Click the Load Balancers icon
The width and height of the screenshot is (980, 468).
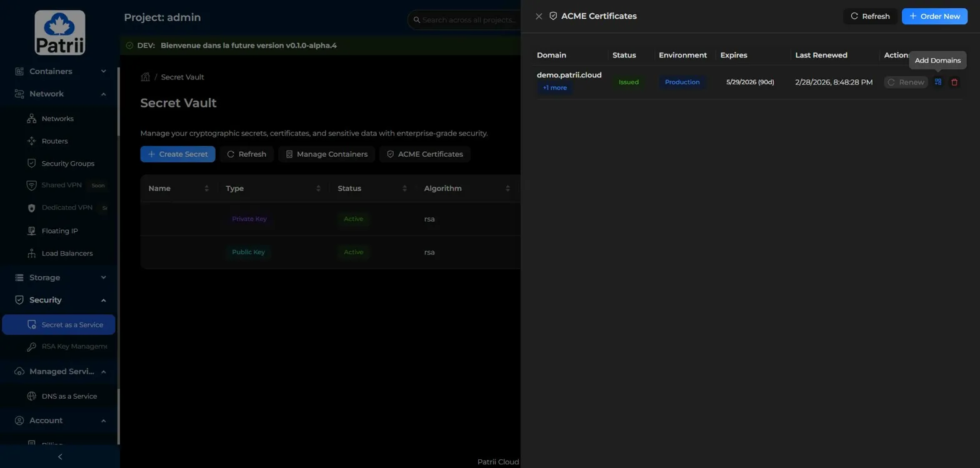[31, 253]
